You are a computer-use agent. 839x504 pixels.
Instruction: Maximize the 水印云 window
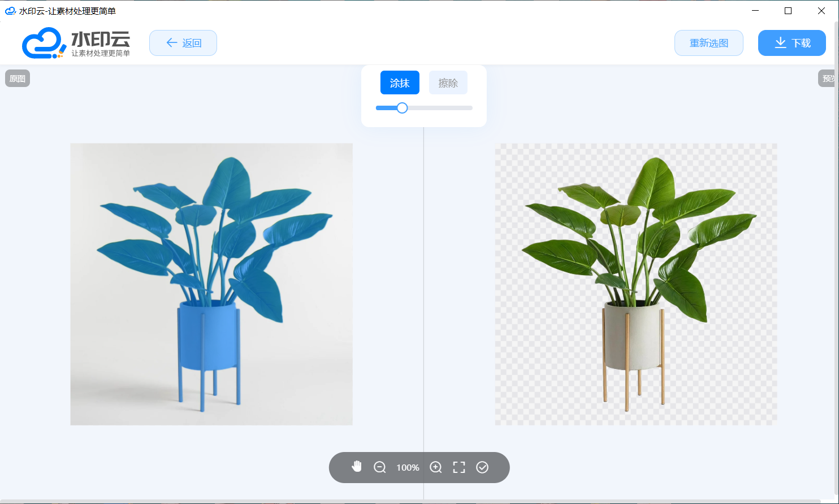point(788,11)
